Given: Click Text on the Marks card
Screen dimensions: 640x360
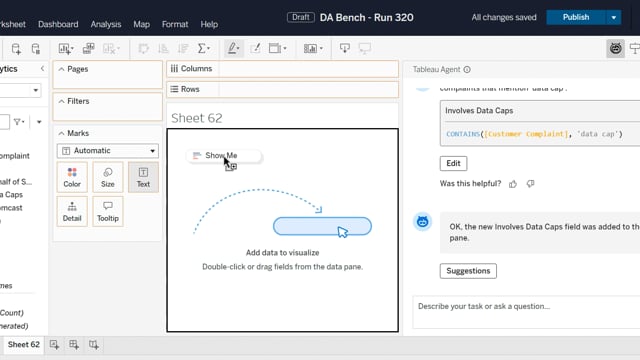Looking at the screenshot, I should tap(143, 177).
